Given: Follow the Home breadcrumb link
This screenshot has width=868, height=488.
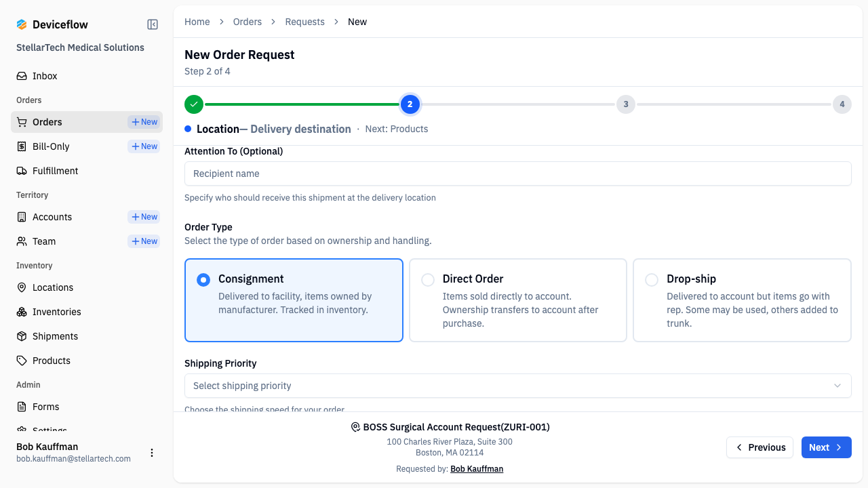Looking at the screenshot, I should pos(197,22).
